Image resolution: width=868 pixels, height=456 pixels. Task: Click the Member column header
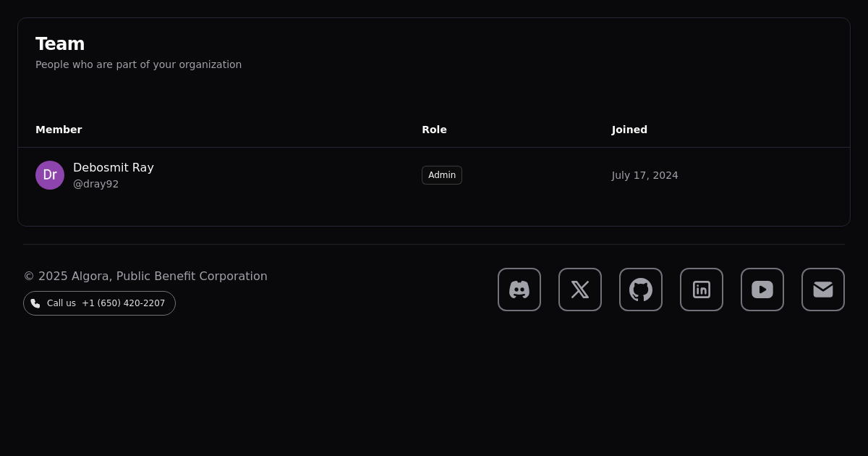59,130
